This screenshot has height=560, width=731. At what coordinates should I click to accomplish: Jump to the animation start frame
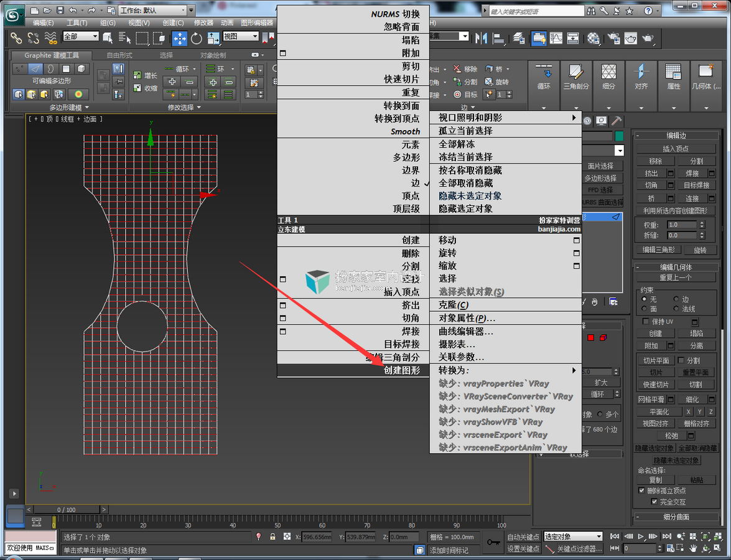tap(615, 537)
